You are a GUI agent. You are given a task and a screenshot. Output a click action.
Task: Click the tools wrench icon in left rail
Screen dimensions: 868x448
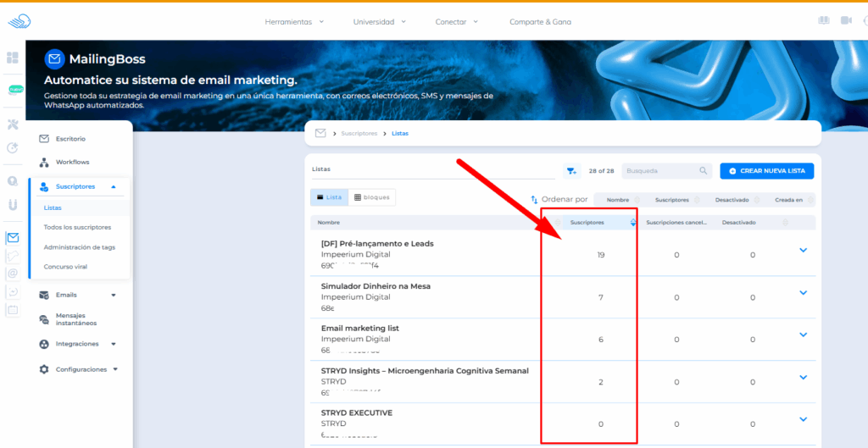(13, 124)
